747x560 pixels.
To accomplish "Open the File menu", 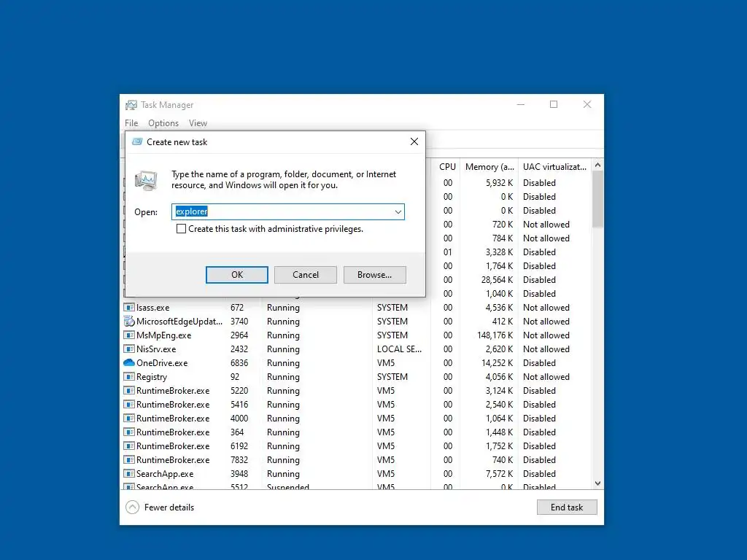I will pos(131,122).
